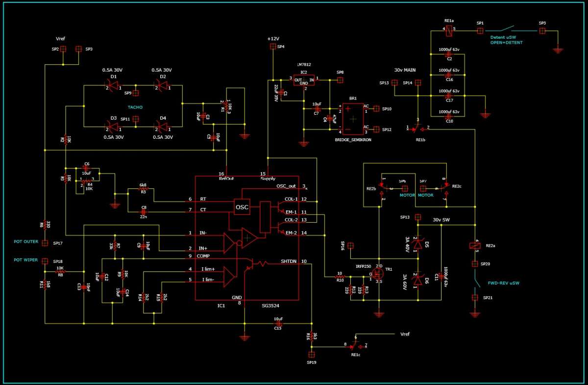Select the SP18 POT WIPER pad
The height and width of the screenshot is (385, 588).
[45, 261]
